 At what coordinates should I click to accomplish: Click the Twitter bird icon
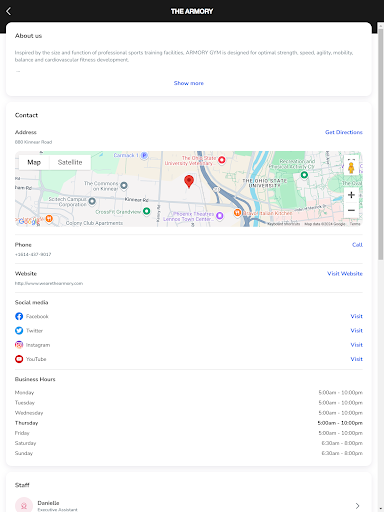19,331
